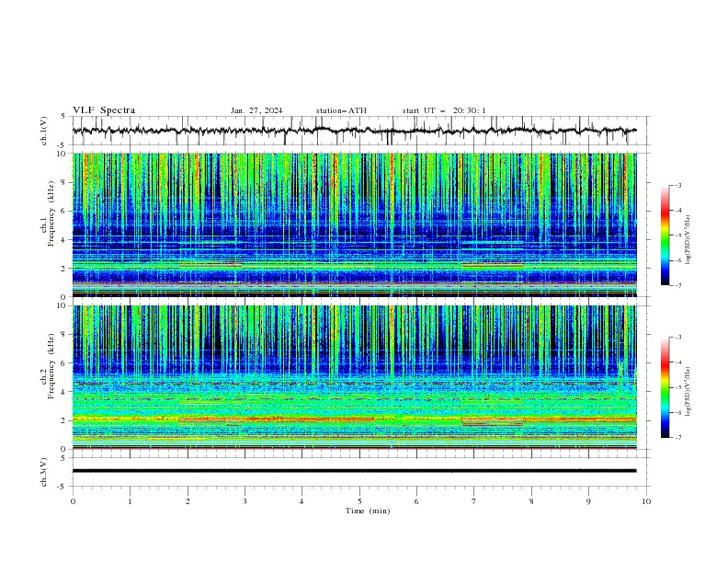Click the "1" tick on the time axis
Screen dimensions: 728x563
tap(130, 501)
